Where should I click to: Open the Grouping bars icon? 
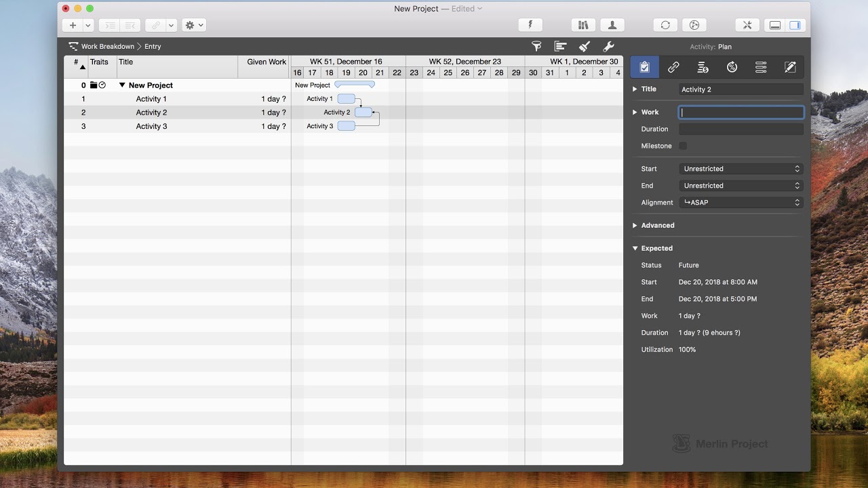tap(560, 46)
